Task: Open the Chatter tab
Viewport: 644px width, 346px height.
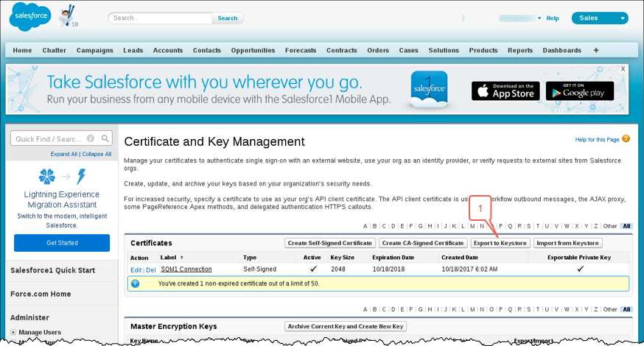Action: coord(55,50)
